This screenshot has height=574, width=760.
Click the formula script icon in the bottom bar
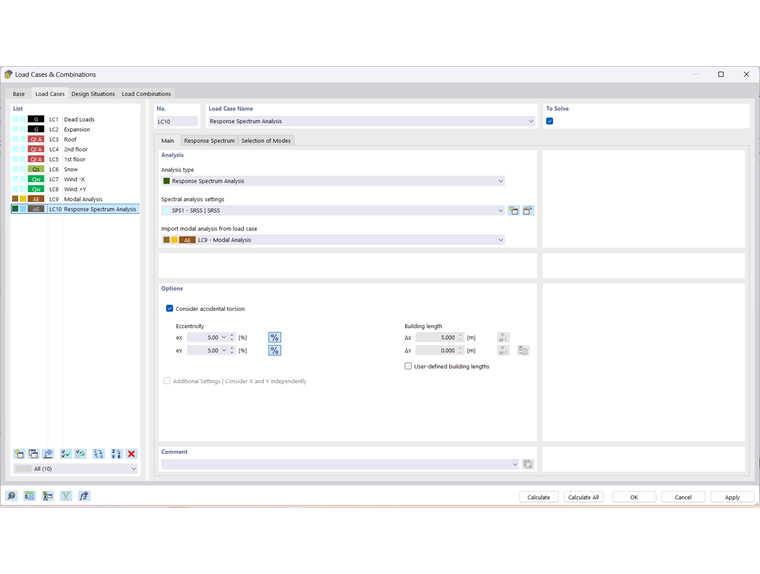click(84, 496)
